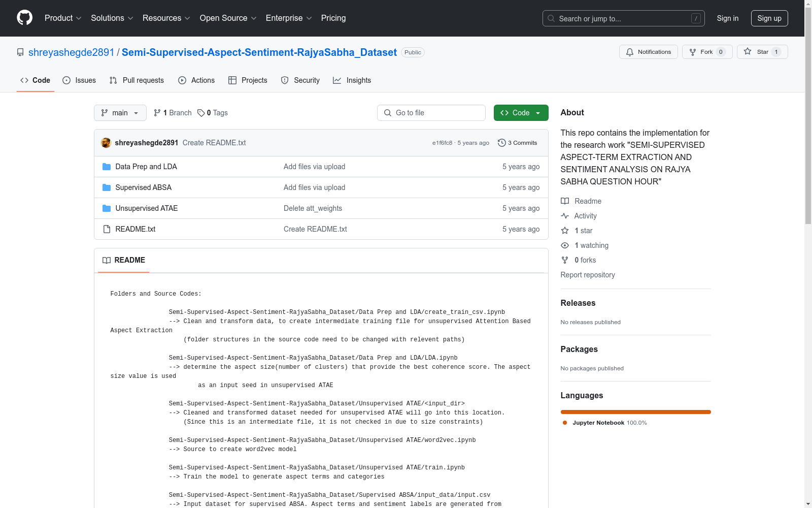Open the shreyashegde2891 commit author link
The height and width of the screenshot is (508, 812).
click(147, 143)
